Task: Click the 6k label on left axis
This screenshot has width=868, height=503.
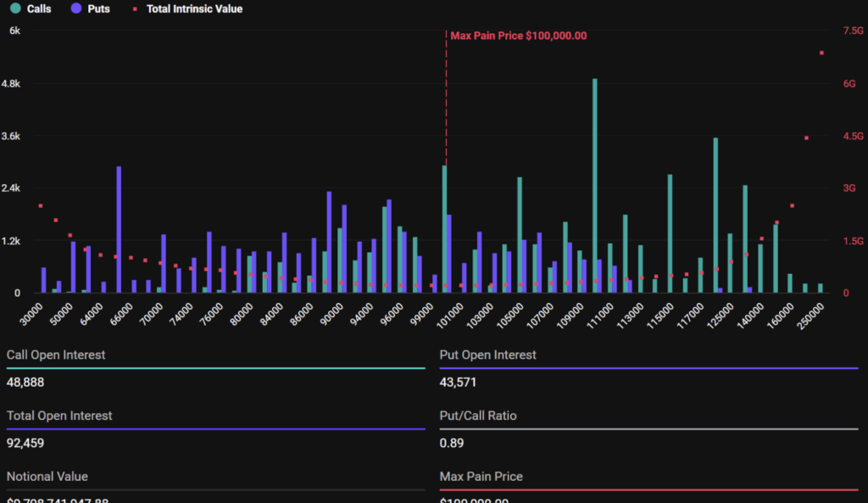Action: coord(15,31)
